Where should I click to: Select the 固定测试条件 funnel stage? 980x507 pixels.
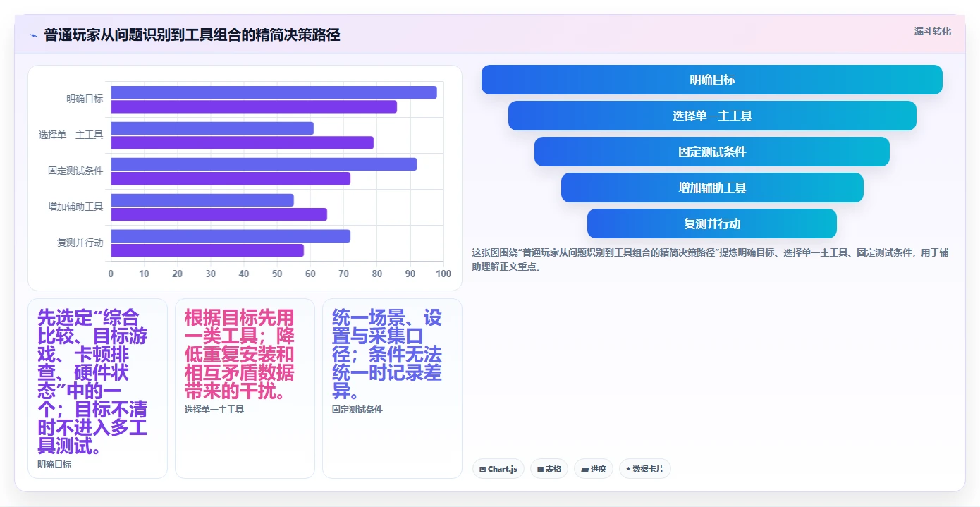(712, 152)
